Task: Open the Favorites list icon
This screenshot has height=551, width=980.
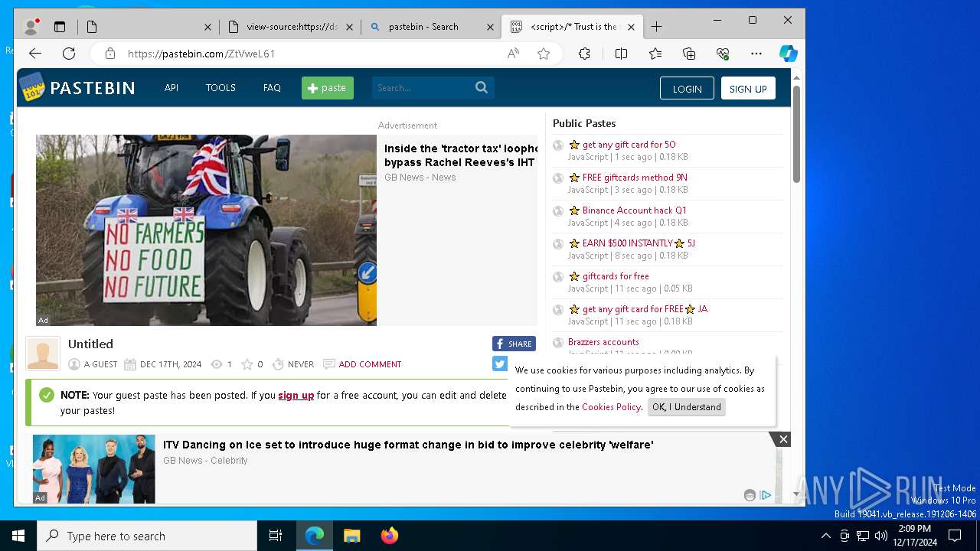Action: coord(655,54)
